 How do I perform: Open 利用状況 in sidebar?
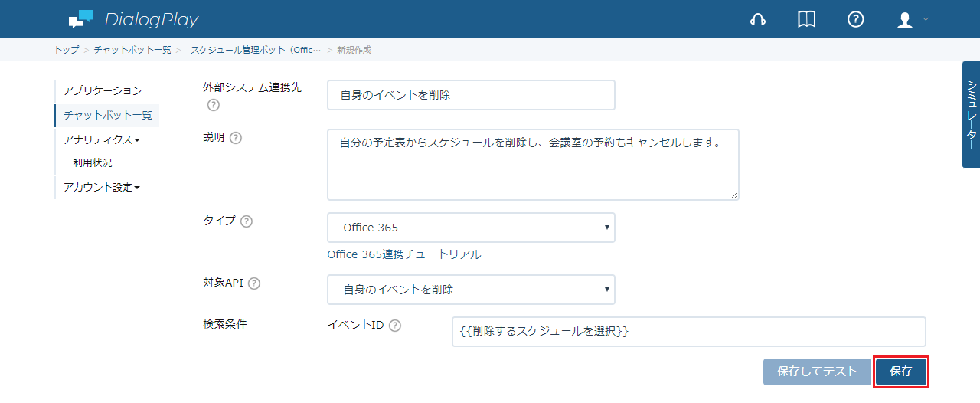(x=93, y=162)
